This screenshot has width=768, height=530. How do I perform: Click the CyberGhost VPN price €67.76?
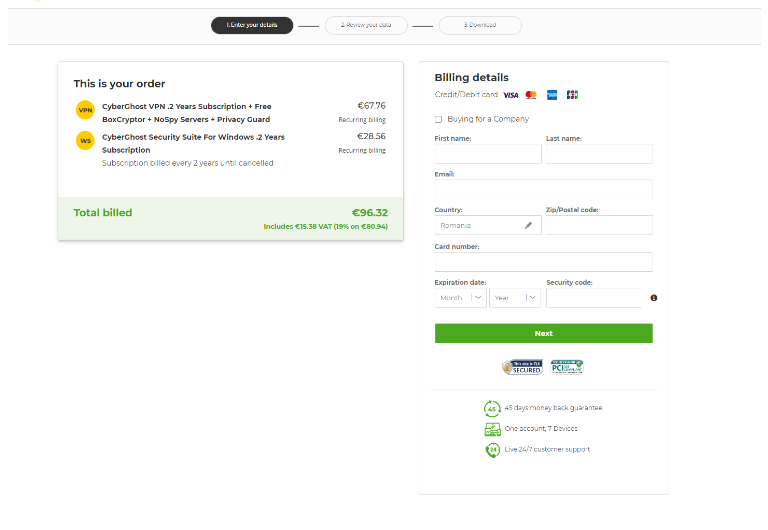(371, 106)
